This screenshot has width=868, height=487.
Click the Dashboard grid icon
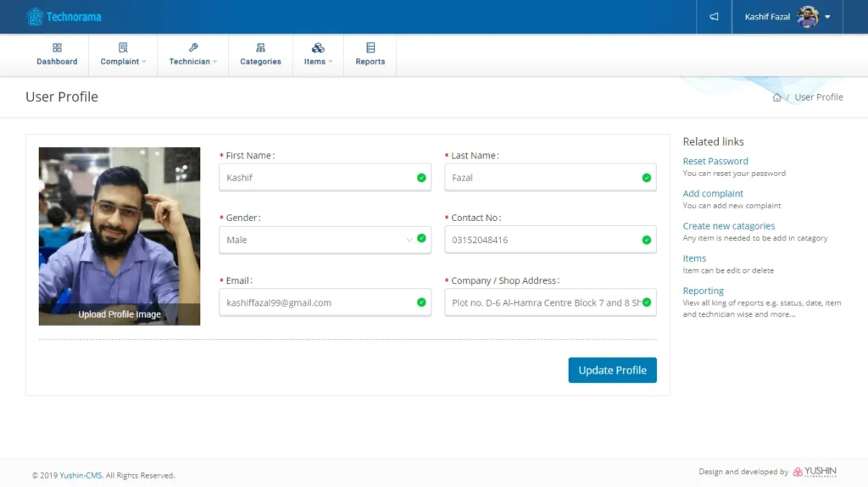(x=57, y=48)
